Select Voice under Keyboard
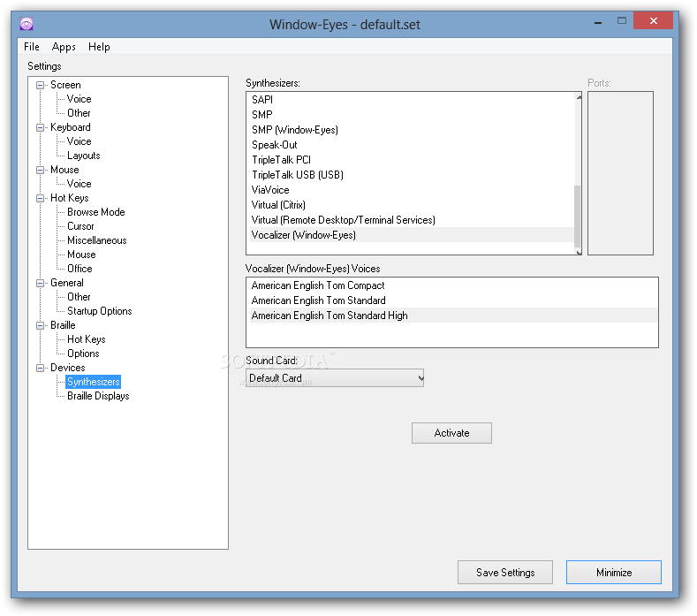Viewport: 697px width, 616px height. coord(80,141)
